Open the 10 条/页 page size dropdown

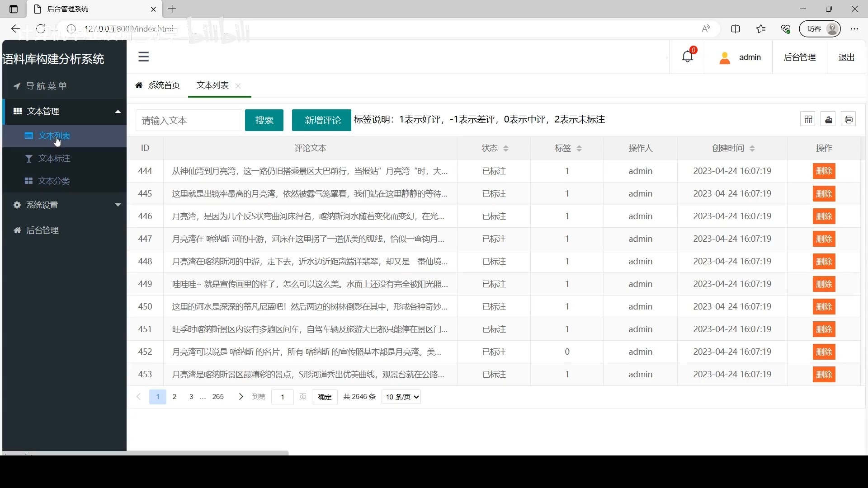pyautogui.click(x=401, y=397)
